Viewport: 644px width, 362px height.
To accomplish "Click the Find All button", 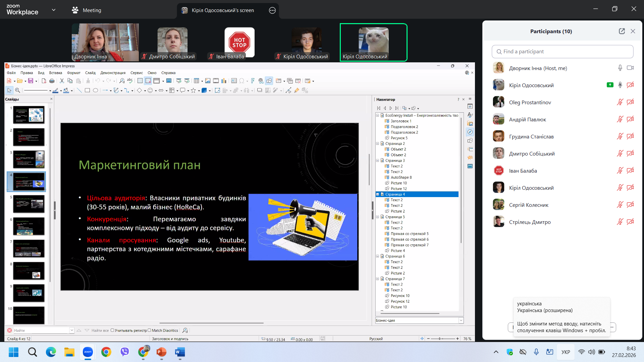I will coord(100,330).
